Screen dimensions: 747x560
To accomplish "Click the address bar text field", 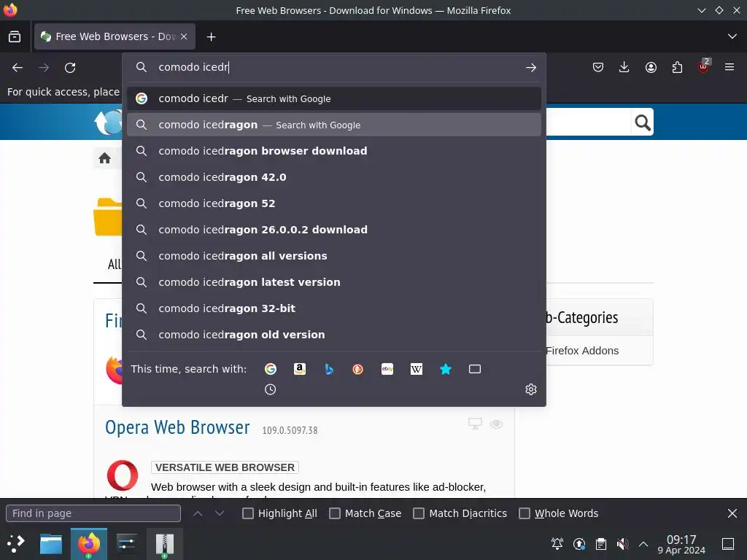I will click(333, 67).
